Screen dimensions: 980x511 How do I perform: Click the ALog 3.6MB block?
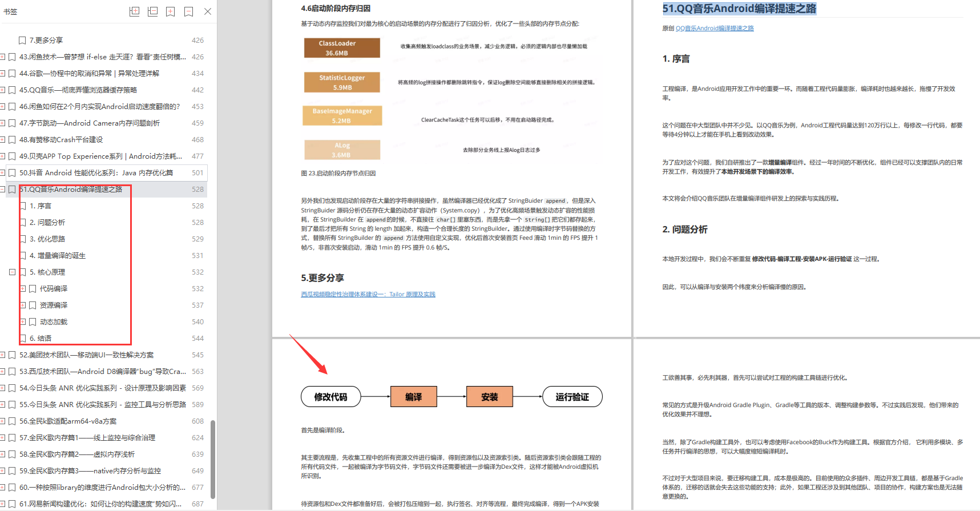pyautogui.click(x=342, y=150)
